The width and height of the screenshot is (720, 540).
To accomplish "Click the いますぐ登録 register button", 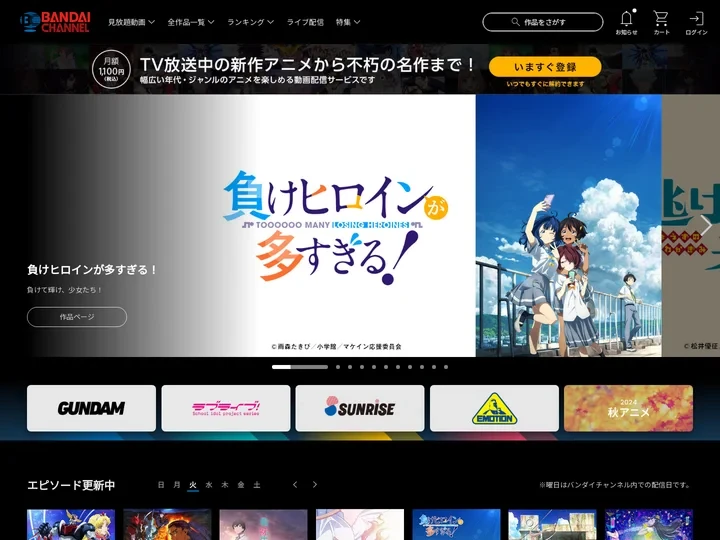I will coord(545,67).
